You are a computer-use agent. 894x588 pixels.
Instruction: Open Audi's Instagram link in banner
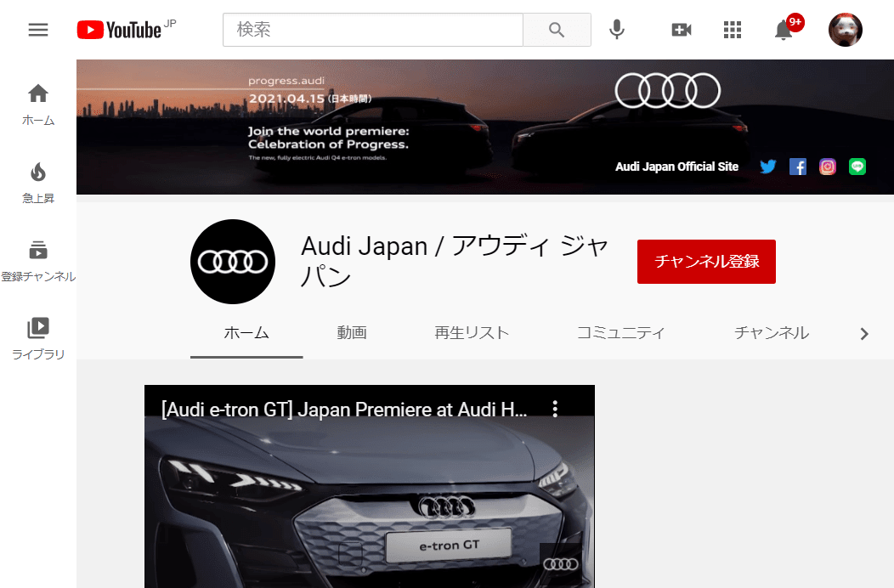828,167
